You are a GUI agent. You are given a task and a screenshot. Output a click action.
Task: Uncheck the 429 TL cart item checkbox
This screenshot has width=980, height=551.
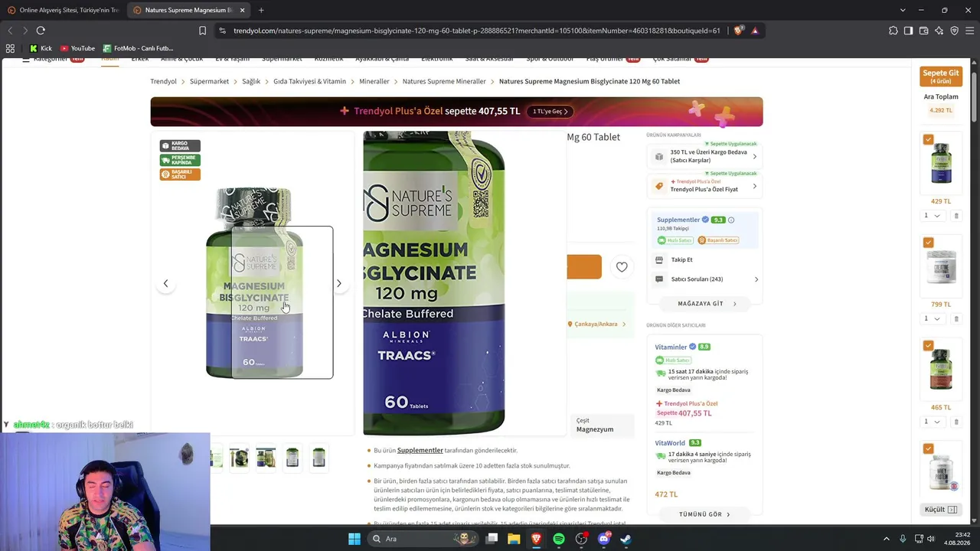pyautogui.click(x=929, y=139)
